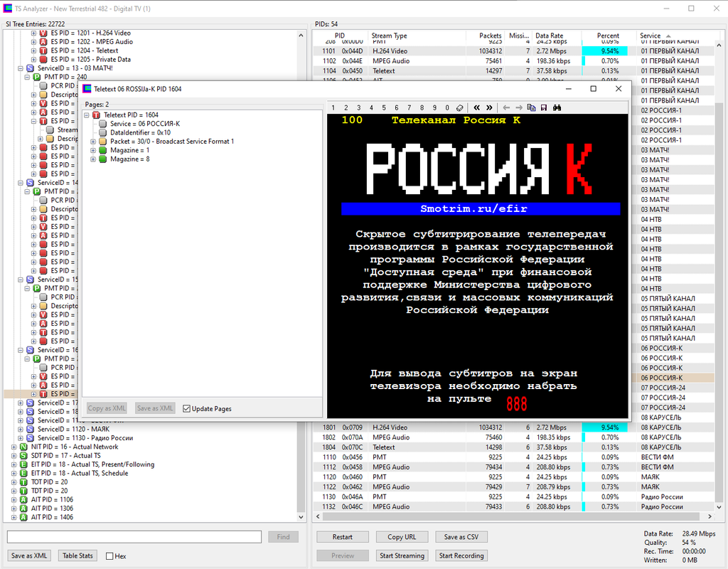Expand Magazine = 8 node
The width and height of the screenshot is (728, 569).
click(x=93, y=159)
